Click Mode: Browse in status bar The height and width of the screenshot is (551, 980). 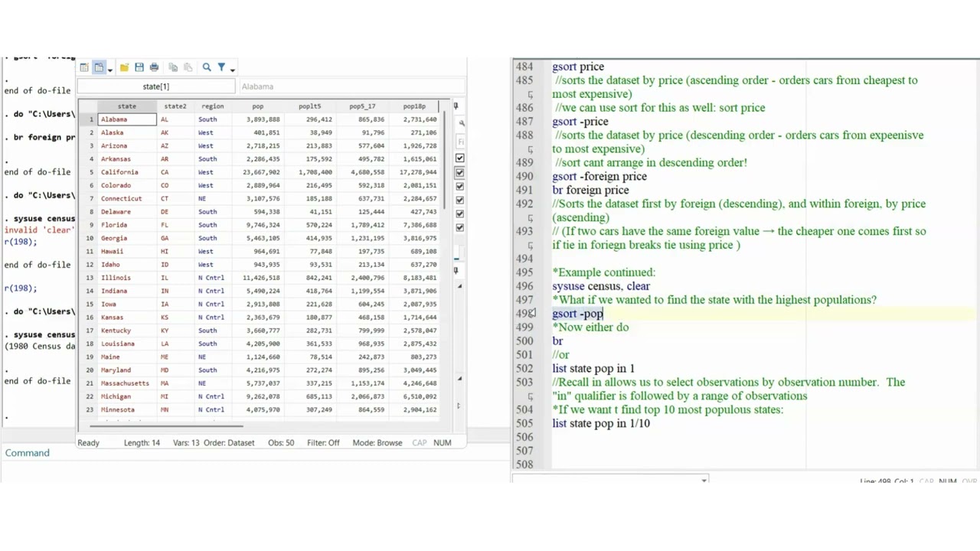coord(377,442)
